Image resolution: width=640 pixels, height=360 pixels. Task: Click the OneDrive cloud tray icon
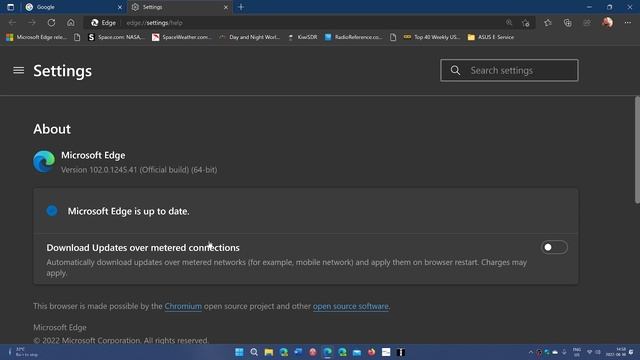[555, 352]
